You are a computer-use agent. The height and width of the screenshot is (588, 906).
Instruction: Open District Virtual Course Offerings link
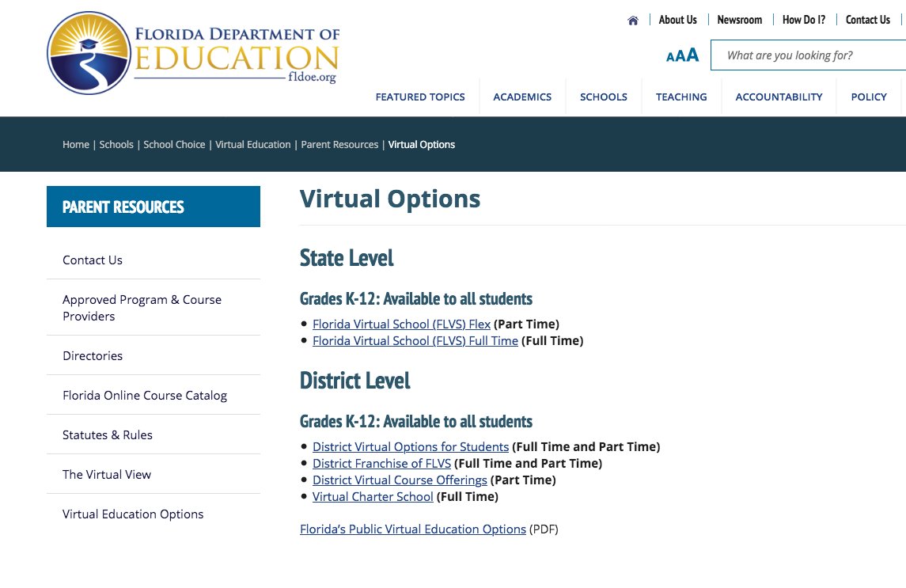click(x=400, y=480)
